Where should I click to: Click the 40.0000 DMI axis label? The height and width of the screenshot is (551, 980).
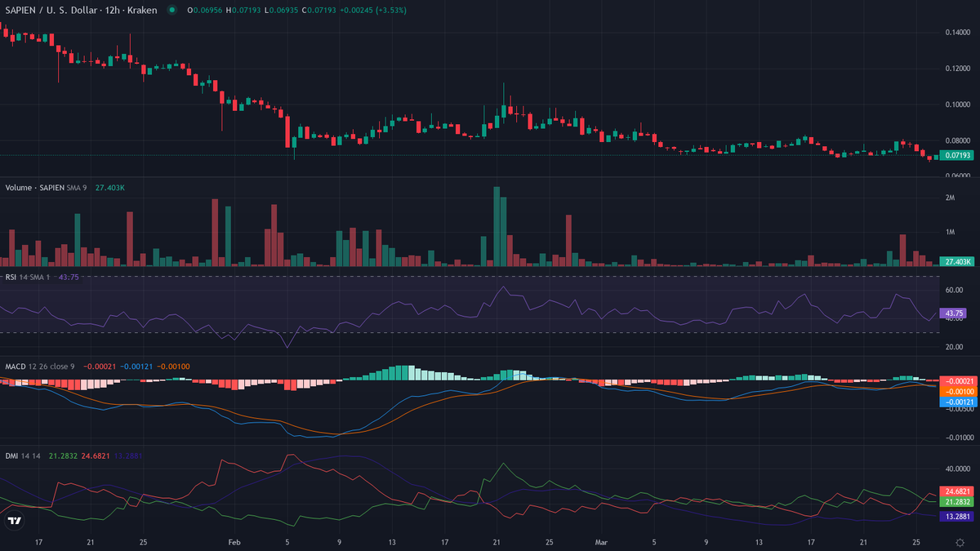[957, 469]
